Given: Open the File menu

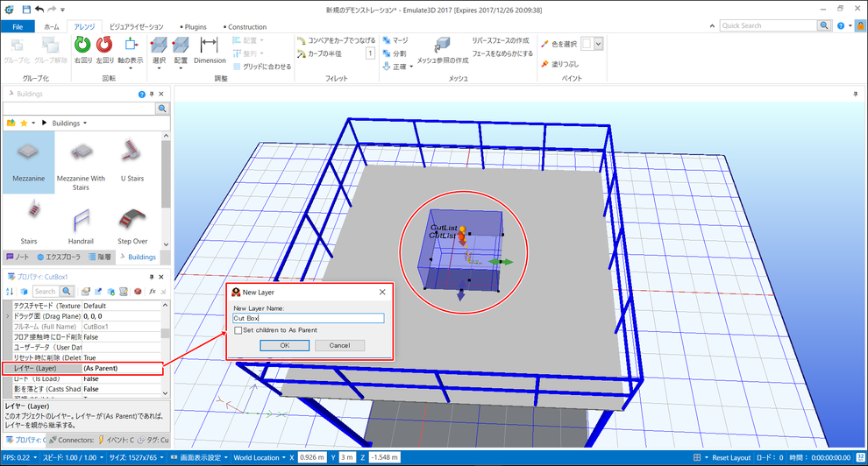Looking at the screenshot, I should (x=18, y=26).
